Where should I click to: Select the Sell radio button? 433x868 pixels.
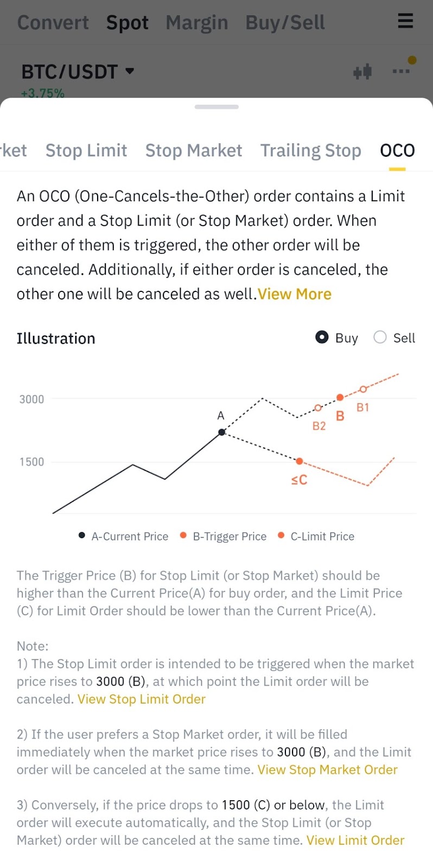380,337
